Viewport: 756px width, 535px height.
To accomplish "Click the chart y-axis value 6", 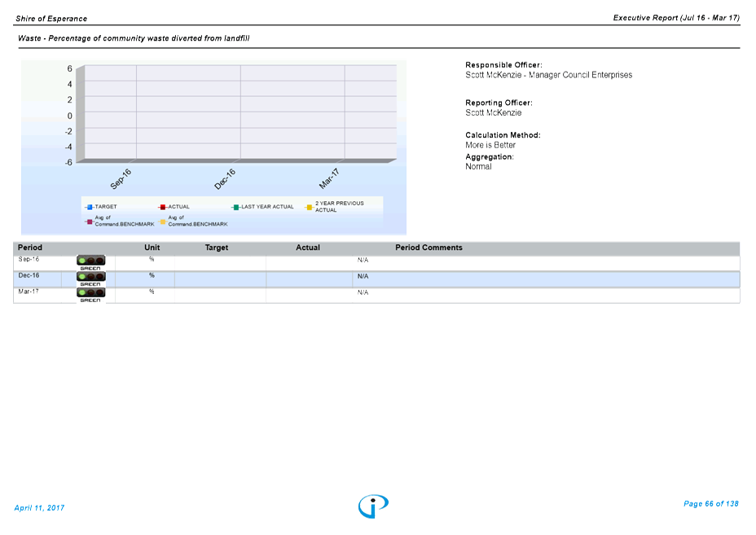I will coord(69,69).
